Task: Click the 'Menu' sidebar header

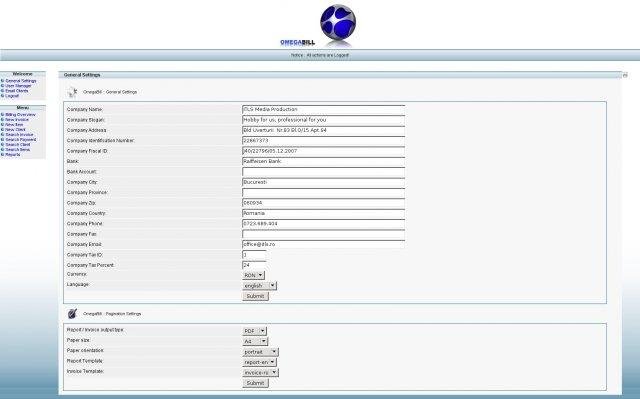Action: click(22, 108)
